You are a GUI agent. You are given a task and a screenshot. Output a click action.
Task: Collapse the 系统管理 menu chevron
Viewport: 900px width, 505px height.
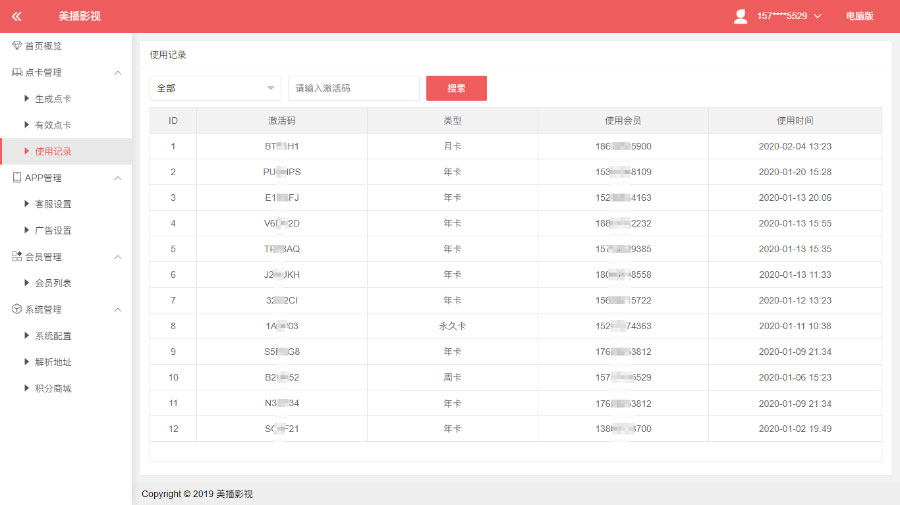coord(118,310)
